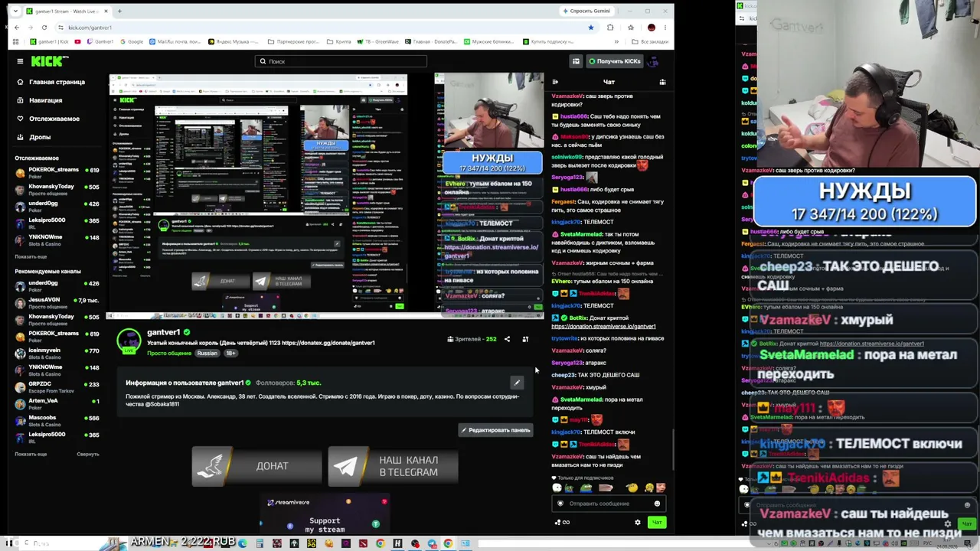Collapse recommended channels with Свернуть
The height and width of the screenshot is (551, 980).
pyautogui.click(x=87, y=454)
